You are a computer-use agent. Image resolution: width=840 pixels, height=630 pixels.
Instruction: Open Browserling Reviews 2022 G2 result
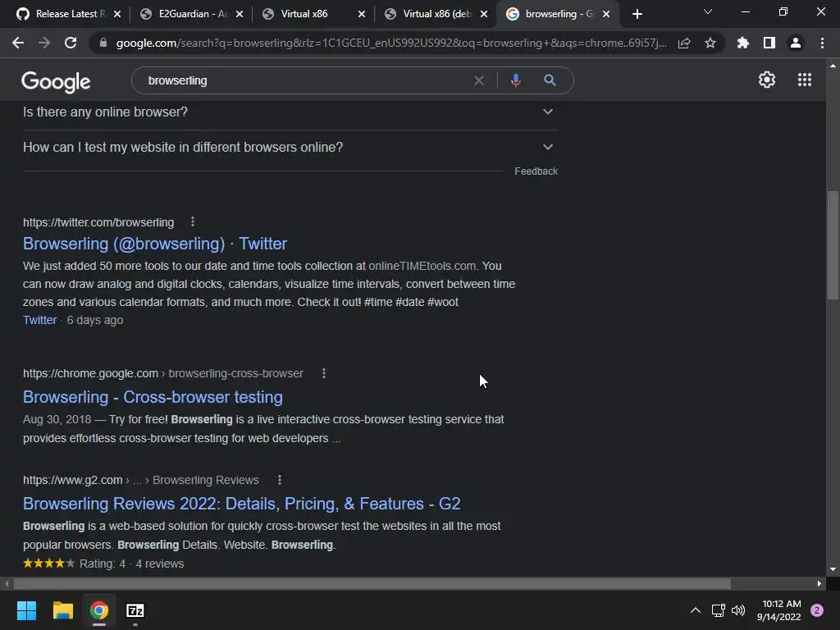[242, 504]
